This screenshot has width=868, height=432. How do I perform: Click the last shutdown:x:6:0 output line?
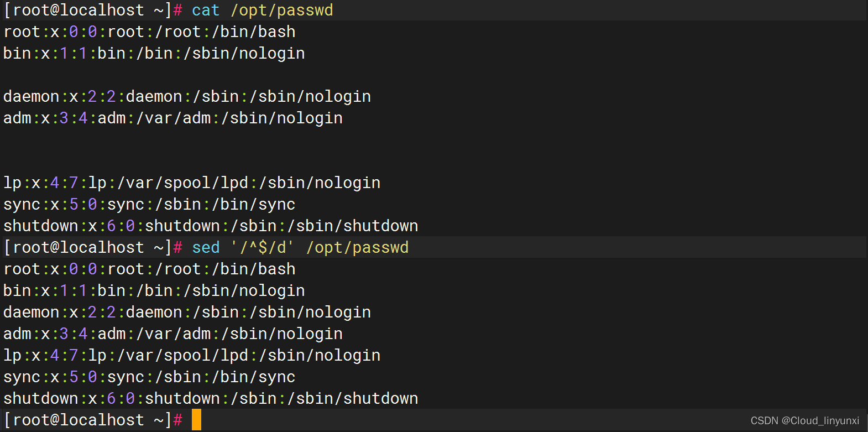pos(211,399)
